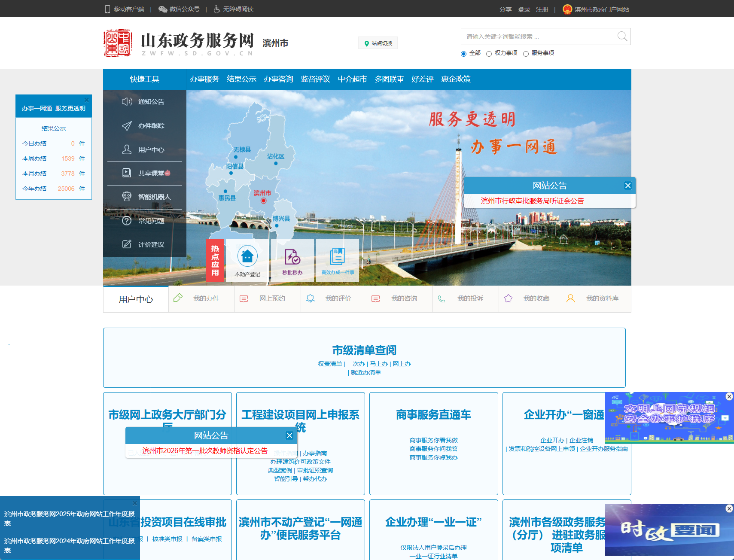Select the 服务事项 radio option

(x=526, y=53)
